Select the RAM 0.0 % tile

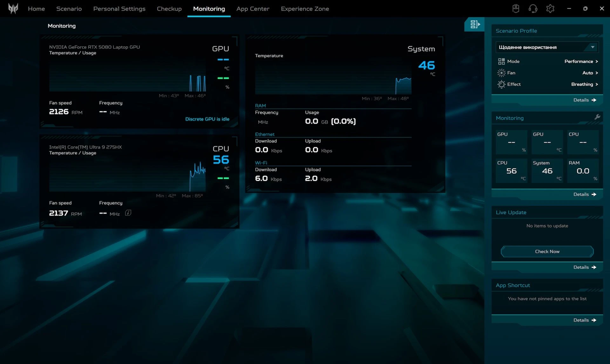(x=583, y=171)
